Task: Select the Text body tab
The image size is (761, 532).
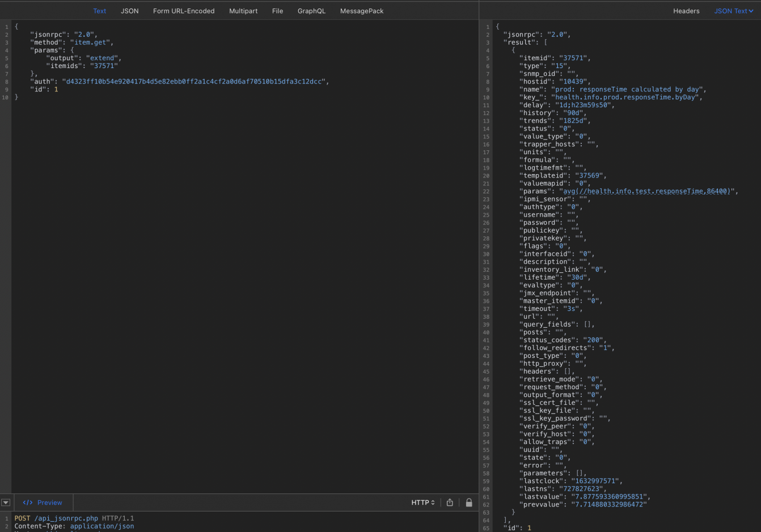Action: click(100, 11)
